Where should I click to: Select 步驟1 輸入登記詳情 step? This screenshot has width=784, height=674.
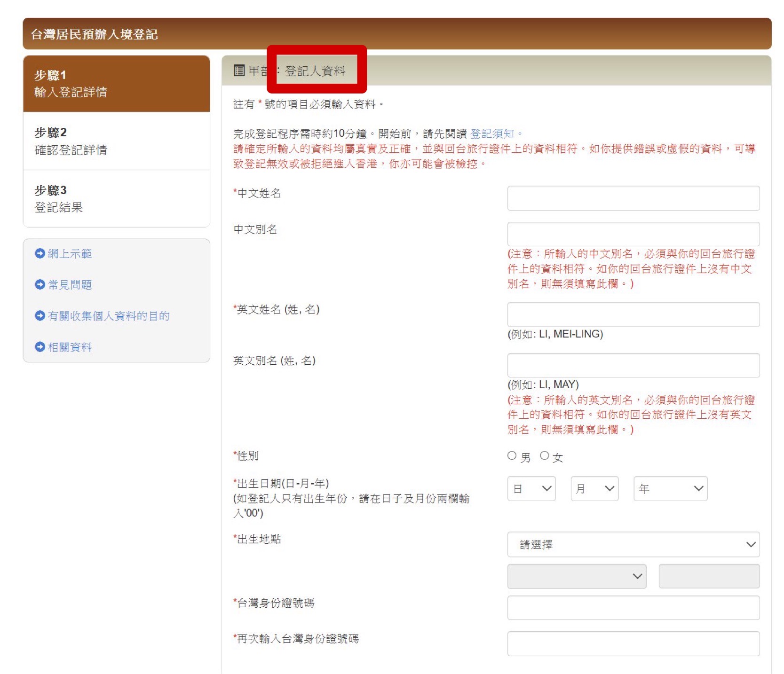(x=117, y=84)
